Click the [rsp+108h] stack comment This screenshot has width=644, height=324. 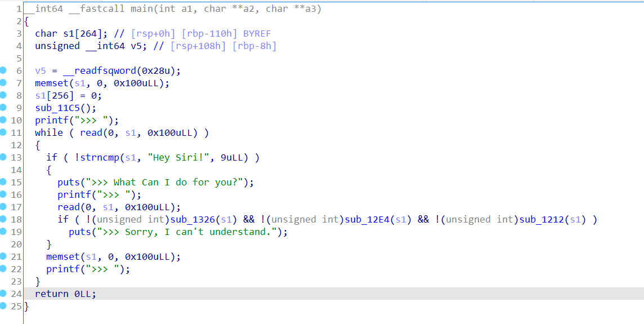(x=198, y=46)
